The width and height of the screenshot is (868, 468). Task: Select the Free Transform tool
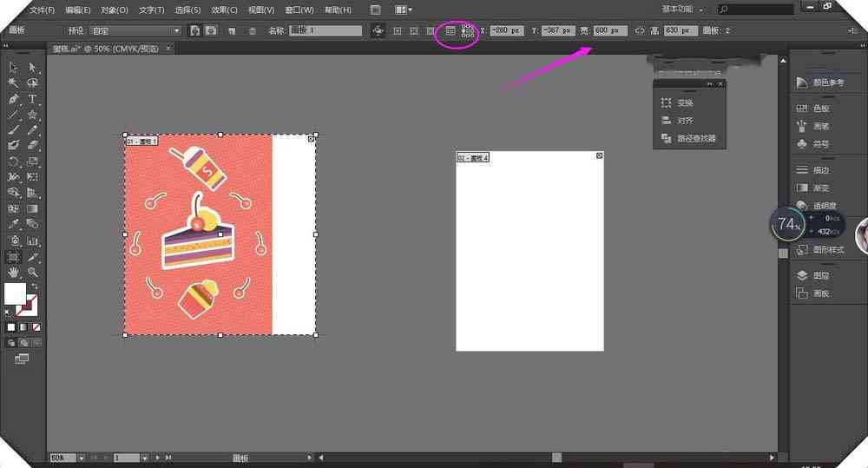[33, 177]
